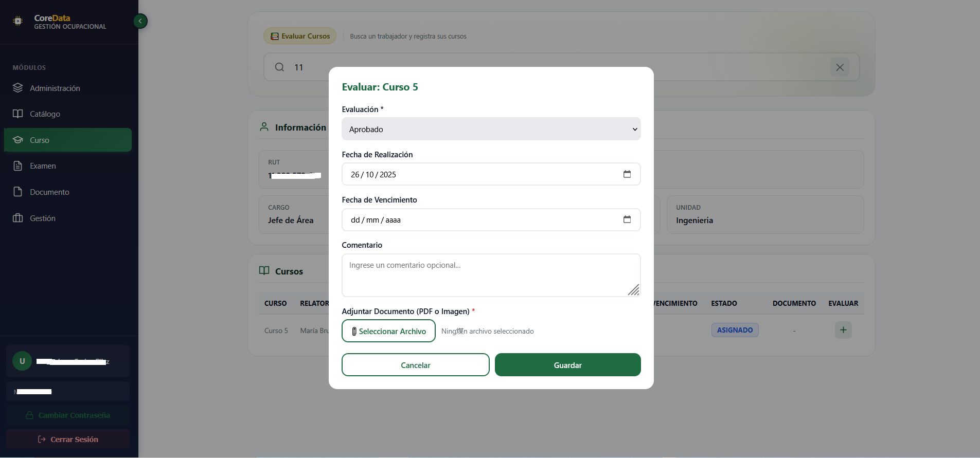Open the Administración module

55,88
